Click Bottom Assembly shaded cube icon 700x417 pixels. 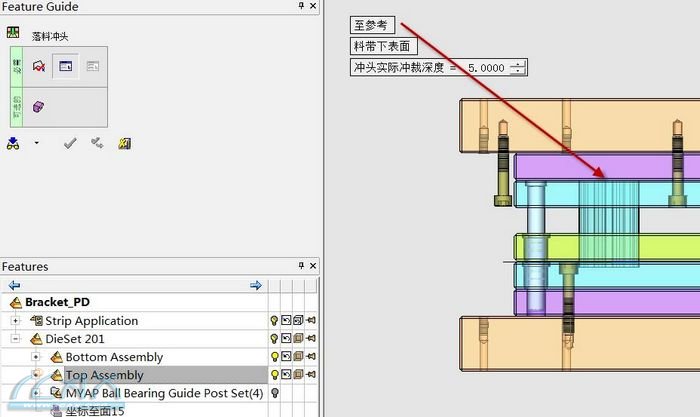tap(298, 356)
